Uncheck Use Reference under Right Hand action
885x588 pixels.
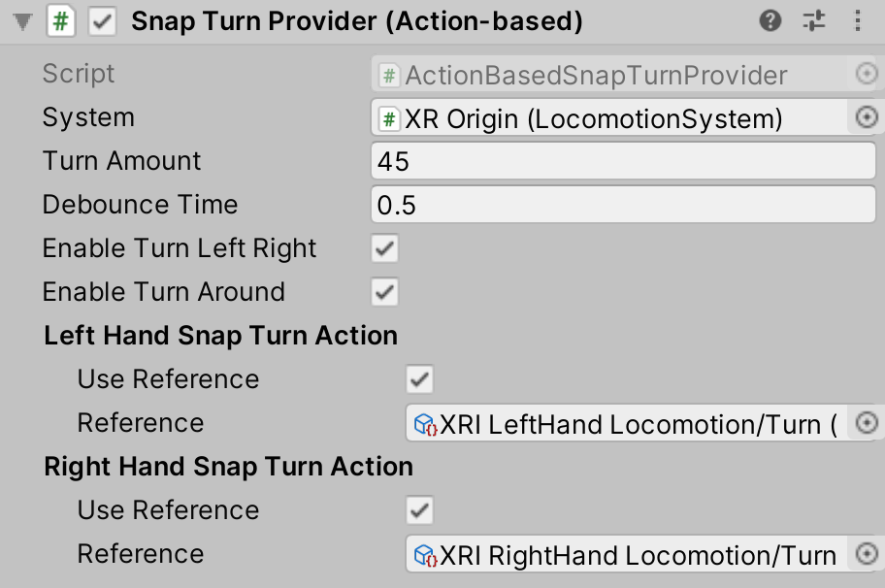pyautogui.click(x=420, y=510)
